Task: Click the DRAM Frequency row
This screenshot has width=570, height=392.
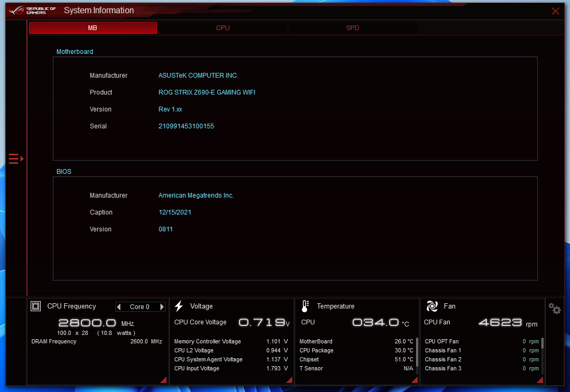Action: (x=97, y=341)
